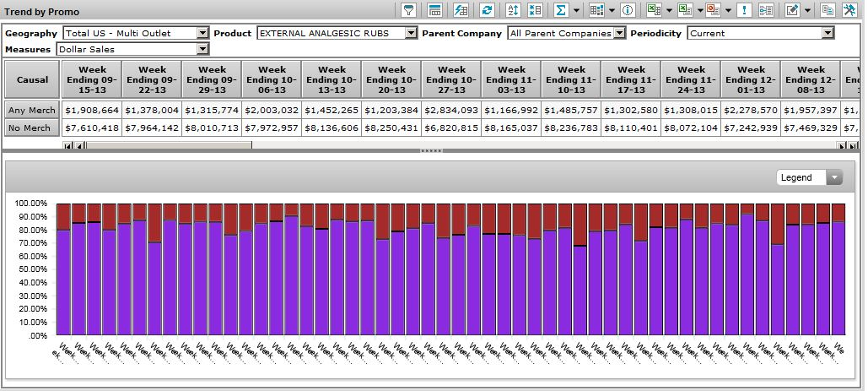Image resolution: width=868 pixels, height=391 pixels.
Task: Click Week Ending 09-15-13 column header
Action: (x=92, y=80)
